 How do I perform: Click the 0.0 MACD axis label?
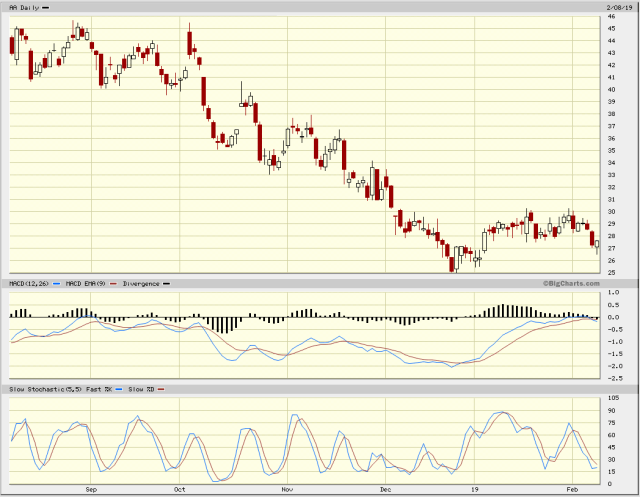(x=613, y=317)
